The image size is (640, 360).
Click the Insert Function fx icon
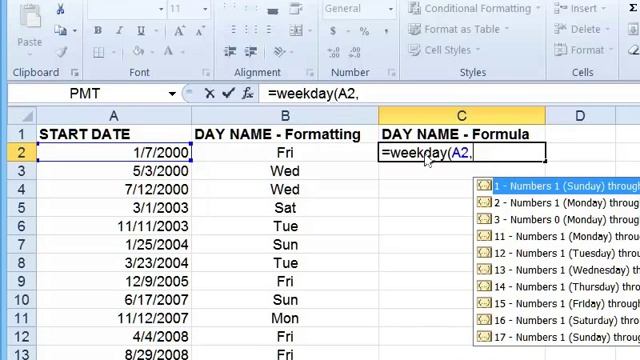(x=248, y=93)
